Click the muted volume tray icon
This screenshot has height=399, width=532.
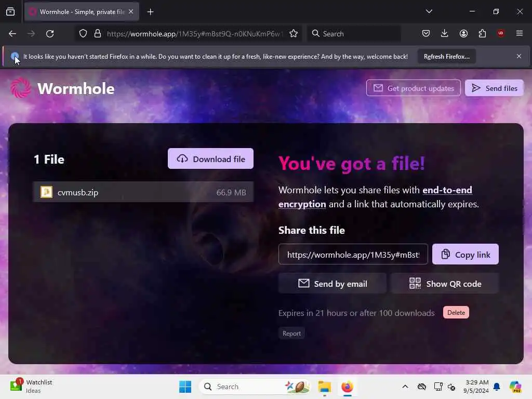pyautogui.click(x=451, y=387)
